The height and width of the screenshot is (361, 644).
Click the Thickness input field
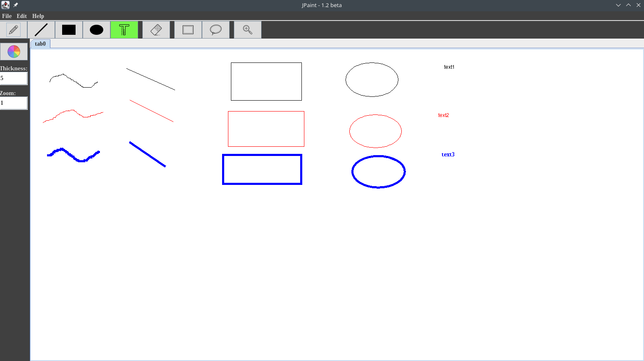coord(13,78)
